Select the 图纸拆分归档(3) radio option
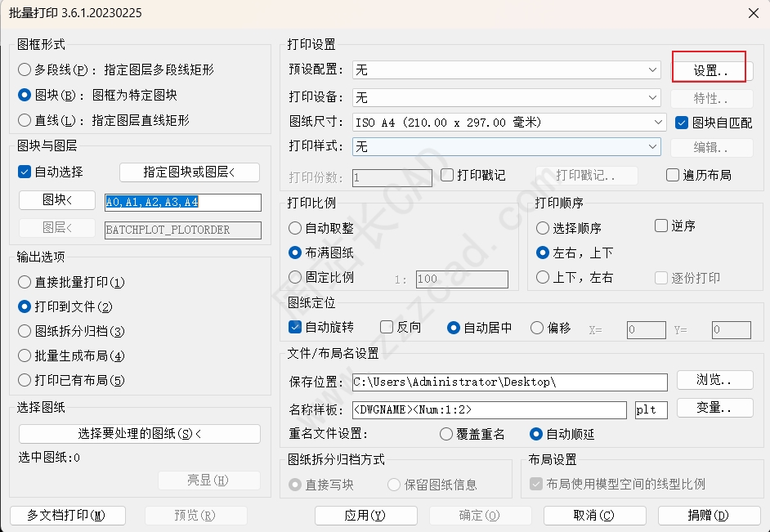 [24, 331]
